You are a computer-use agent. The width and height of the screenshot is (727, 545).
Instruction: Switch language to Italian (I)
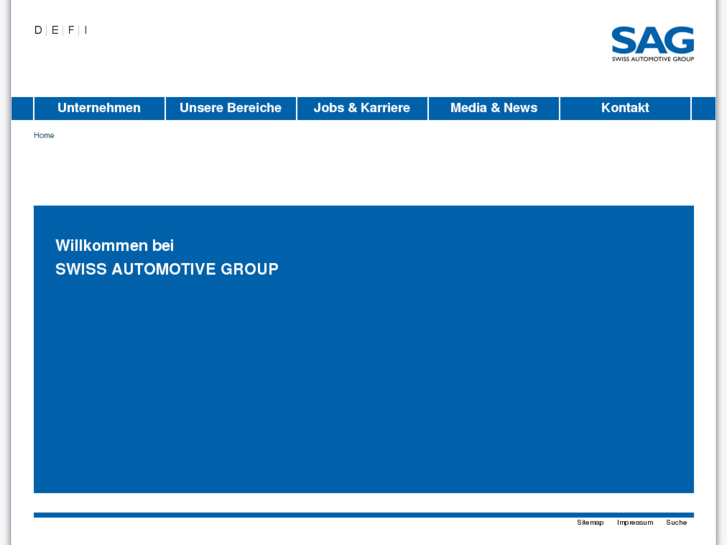[x=85, y=30]
